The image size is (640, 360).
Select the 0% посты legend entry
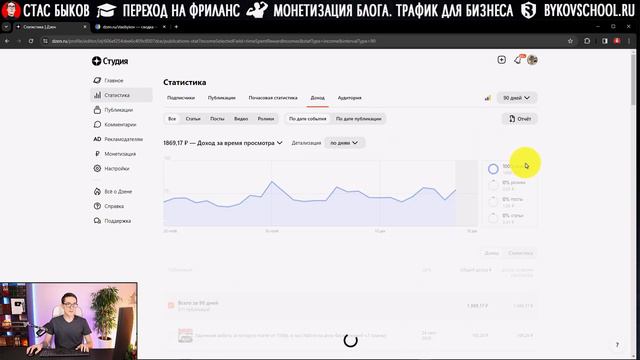(506, 202)
